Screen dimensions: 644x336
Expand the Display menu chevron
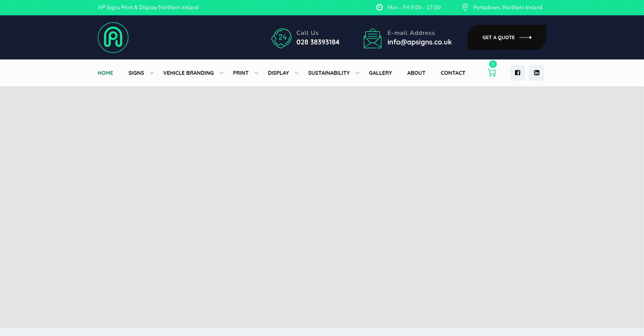296,73
